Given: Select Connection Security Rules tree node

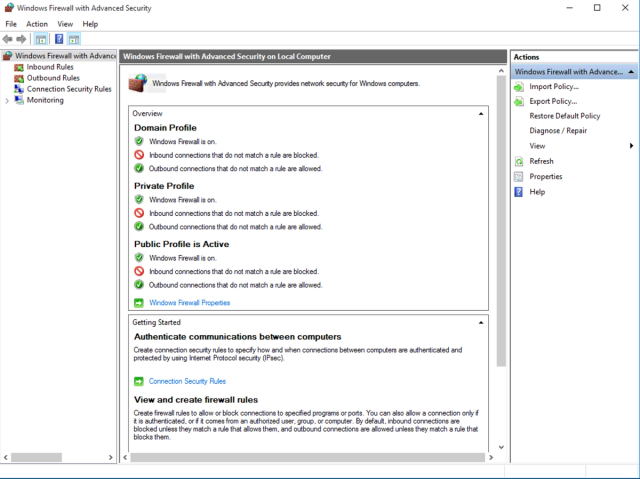Looking at the screenshot, I should click(x=69, y=89).
